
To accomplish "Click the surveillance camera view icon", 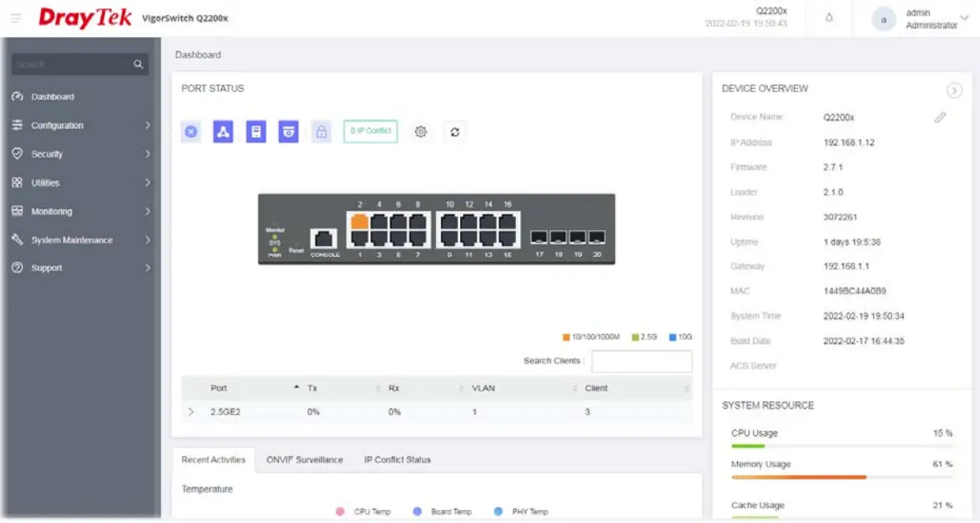I will [x=288, y=132].
